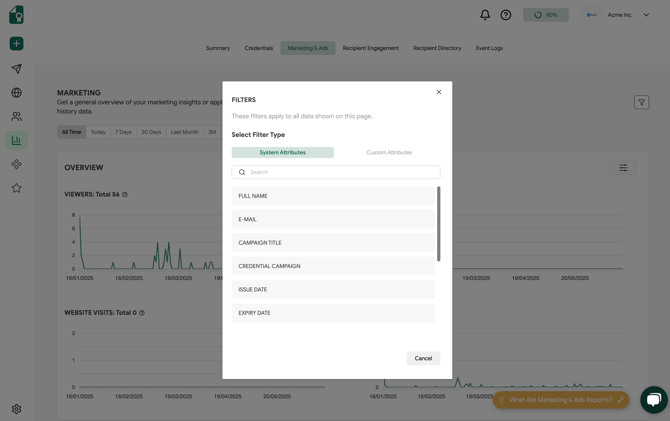Collapse the Marketing & Ads Reports tip
The width and height of the screenshot is (670, 421).
click(620, 400)
